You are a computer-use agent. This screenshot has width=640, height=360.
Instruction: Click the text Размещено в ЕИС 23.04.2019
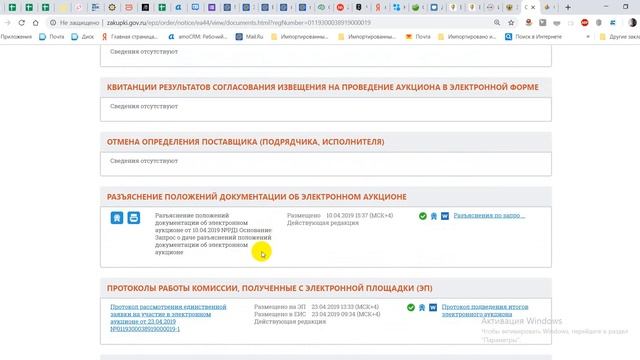click(317, 314)
